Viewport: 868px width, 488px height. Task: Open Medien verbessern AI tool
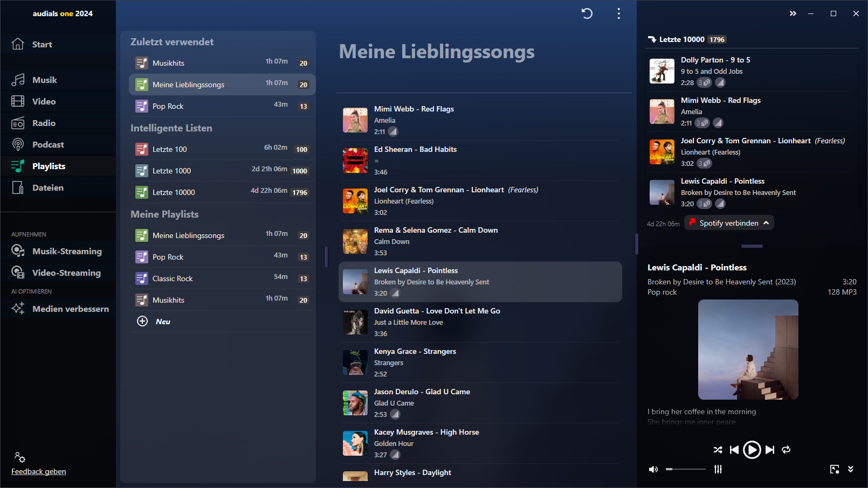click(x=58, y=309)
